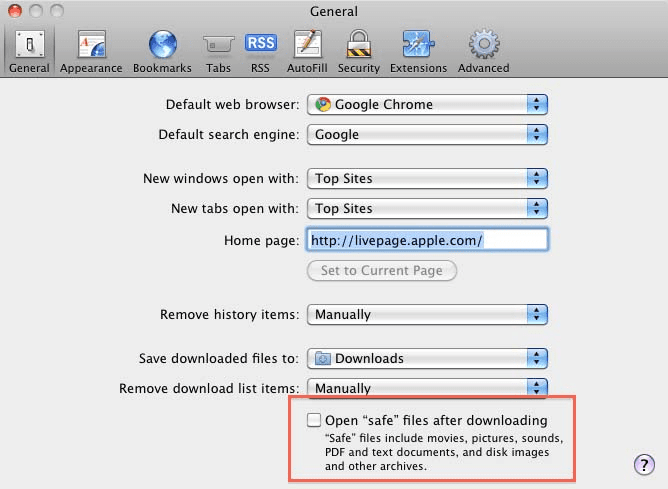The image size is (668, 489).
Task: Open the RSS preferences pane
Action: [260, 51]
